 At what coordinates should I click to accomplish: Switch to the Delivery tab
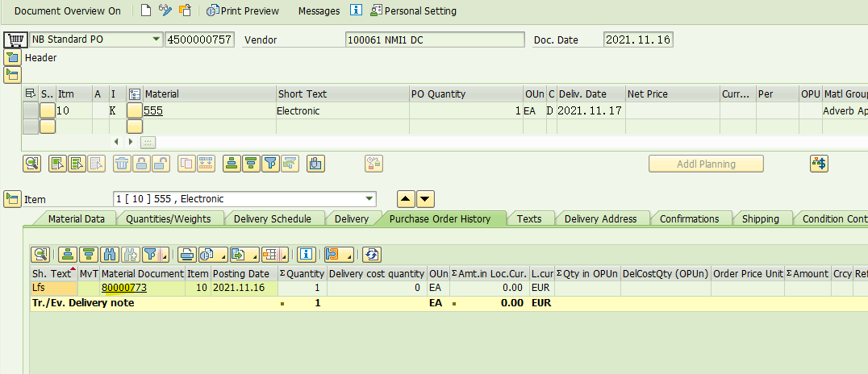click(x=352, y=218)
